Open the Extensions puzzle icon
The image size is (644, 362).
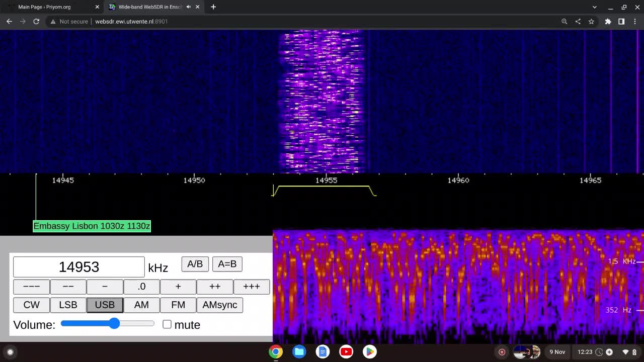tap(608, 22)
